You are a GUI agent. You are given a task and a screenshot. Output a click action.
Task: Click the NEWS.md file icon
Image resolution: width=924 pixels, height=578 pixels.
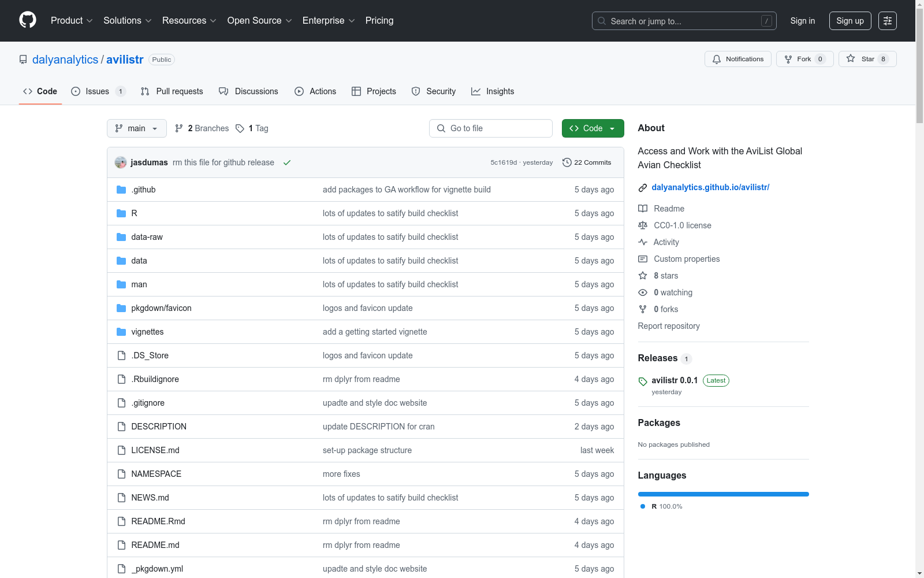(x=121, y=498)
